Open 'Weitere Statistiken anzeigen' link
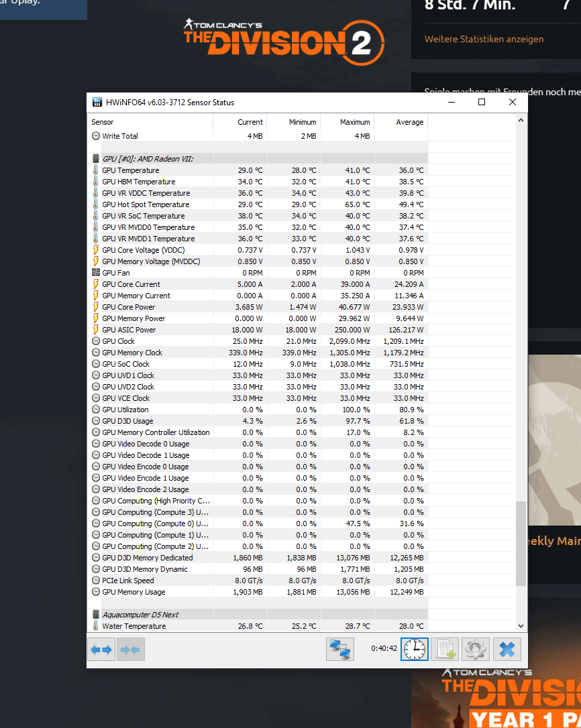This screenshot has width=581, height=728. 484,39
